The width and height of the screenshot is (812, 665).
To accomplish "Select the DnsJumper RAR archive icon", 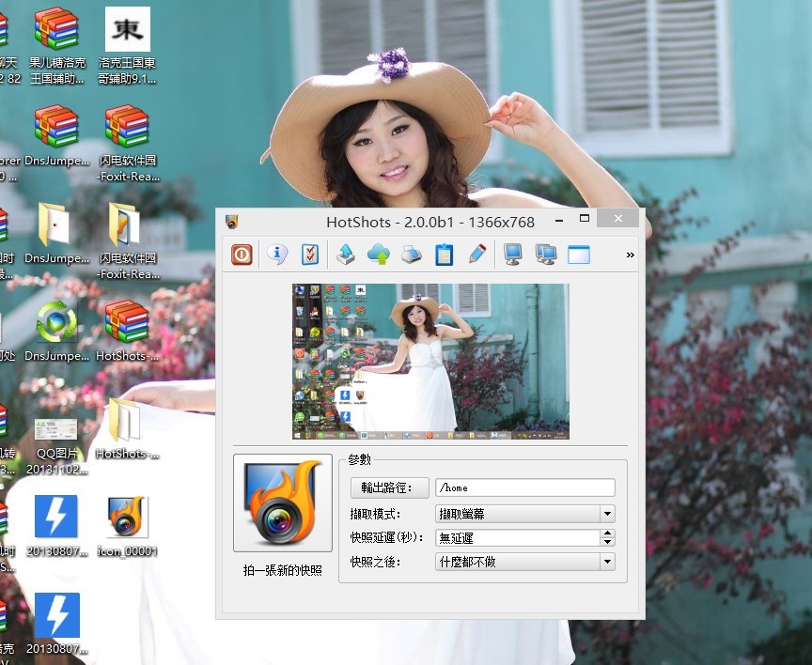I will tap(57, 135).
